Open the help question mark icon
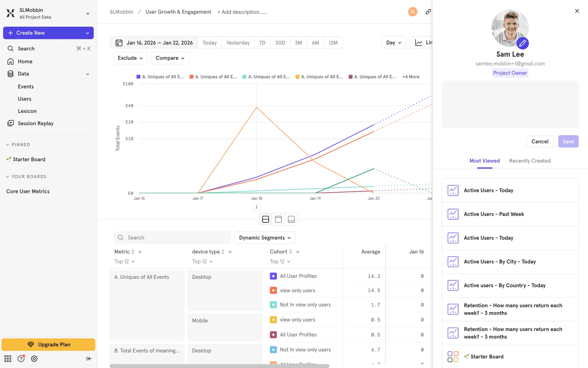This screenshot has height=368, width=588. click(x=21, y=358)
